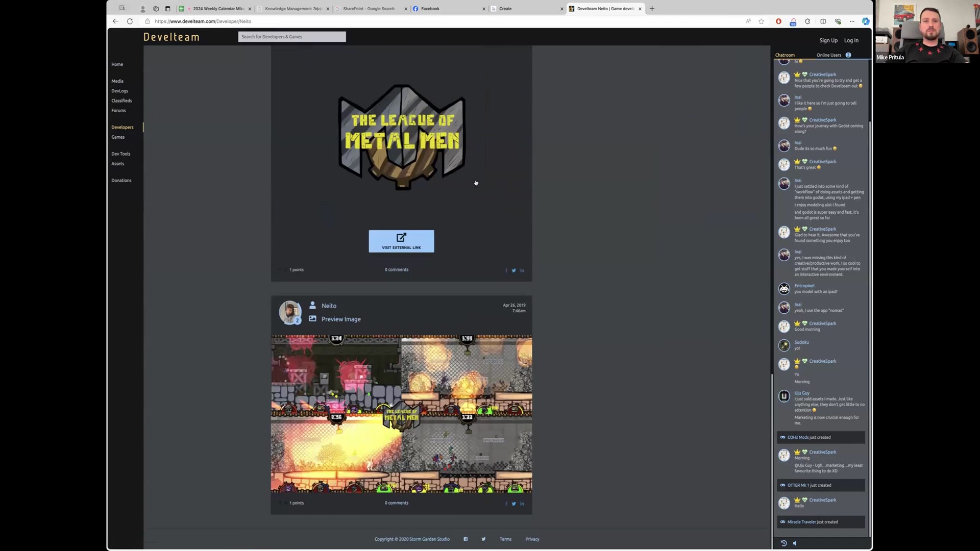Click the image icon beside Preview Image
Viewport: 980px width, 551px height.
click(x=312, y=318)
